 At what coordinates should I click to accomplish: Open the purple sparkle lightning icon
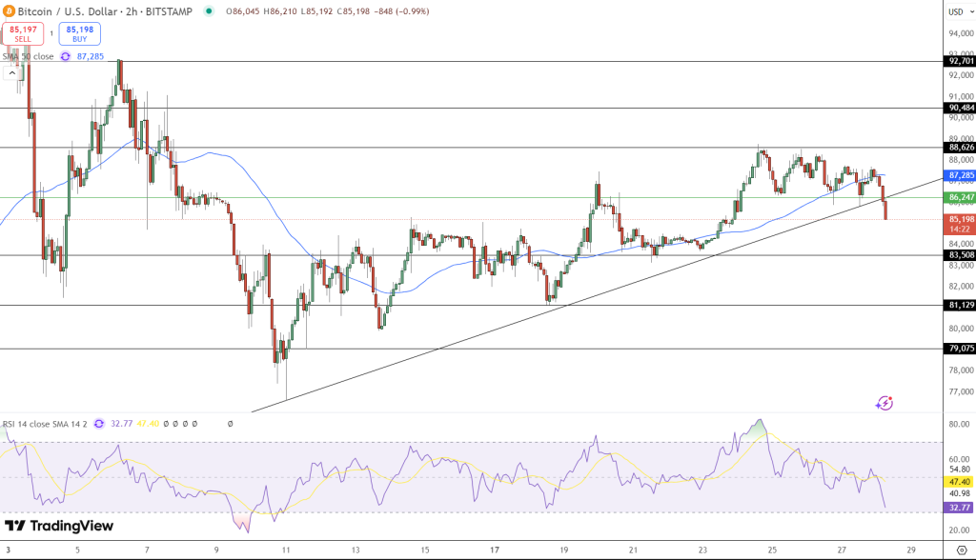884,403
